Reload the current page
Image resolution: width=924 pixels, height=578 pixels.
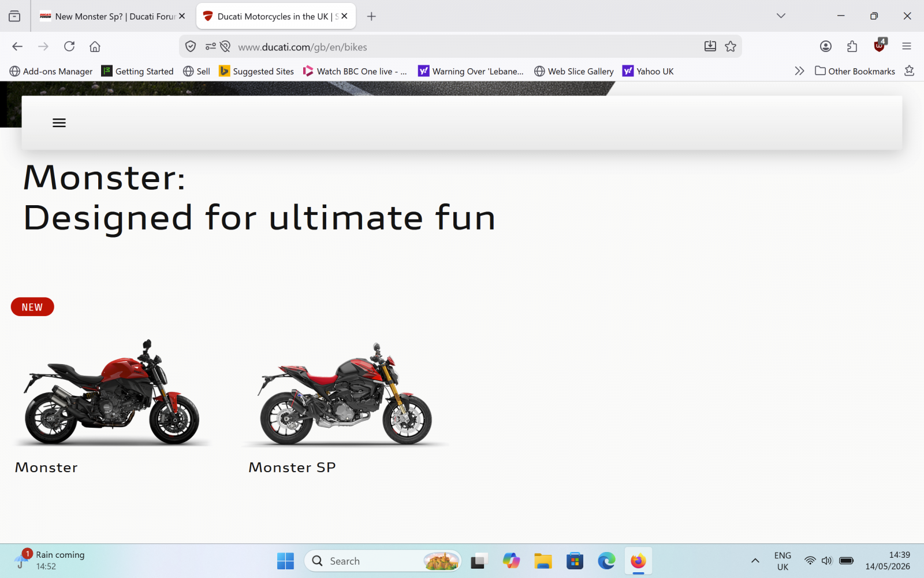click(69, 46)
